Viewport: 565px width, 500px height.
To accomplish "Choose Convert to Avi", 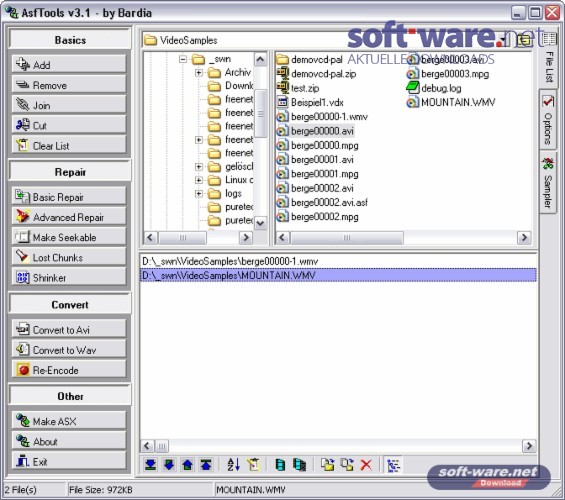I will click(69, 329).
